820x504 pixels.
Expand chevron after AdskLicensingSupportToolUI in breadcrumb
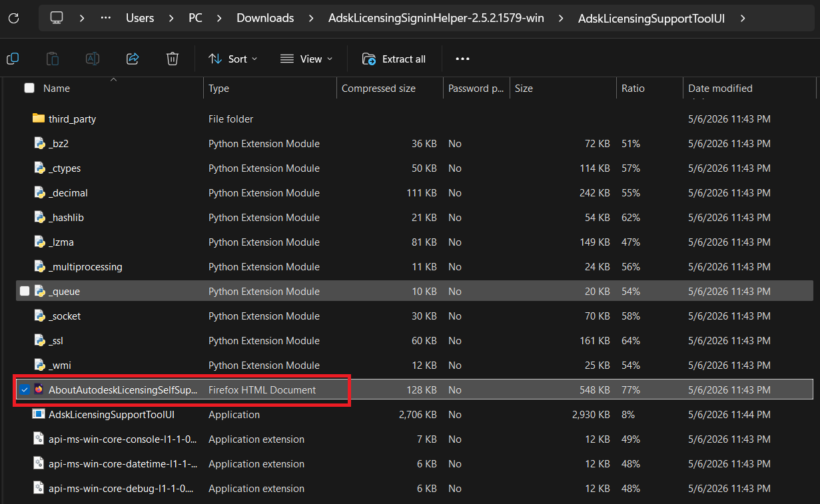[x=742, y=18]
